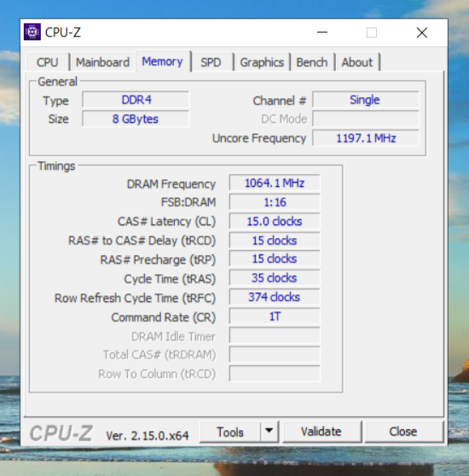The width and height of the screenshot is (469, 476).
Task: Click the greyed 'DC Mode' label
Action: [x=284, y=119]
